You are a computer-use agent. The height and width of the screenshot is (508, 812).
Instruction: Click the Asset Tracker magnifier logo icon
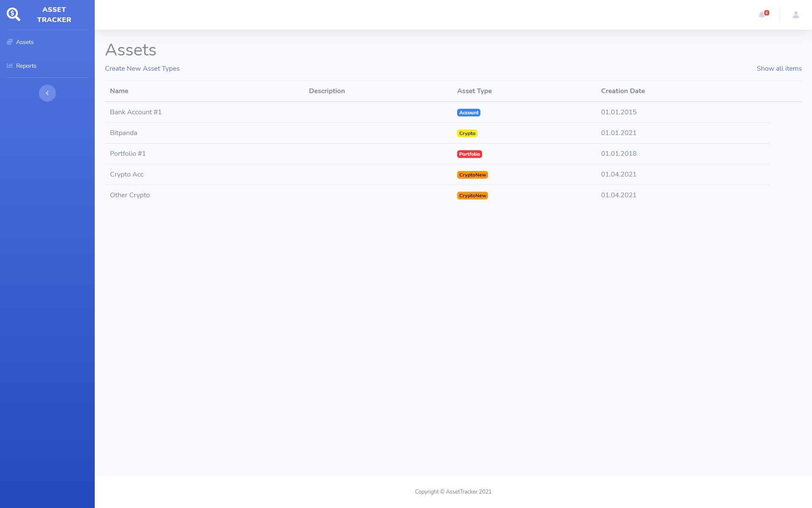pyautogui.click(x=13, y=14)
